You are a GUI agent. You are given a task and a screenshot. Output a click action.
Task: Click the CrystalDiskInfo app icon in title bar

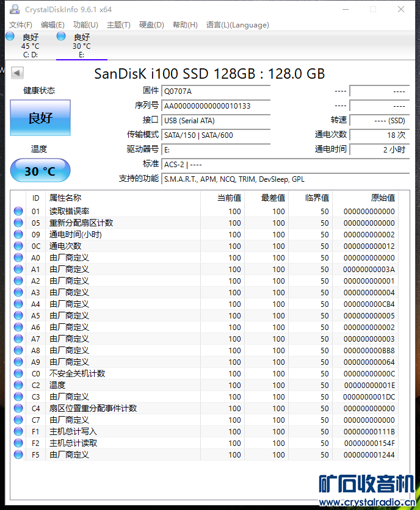pos(15,9)
